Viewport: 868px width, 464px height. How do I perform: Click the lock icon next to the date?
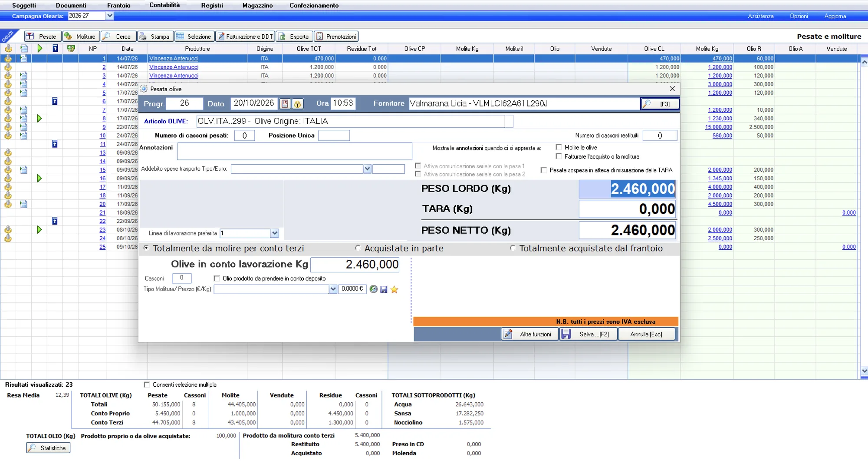click(297, 104)
